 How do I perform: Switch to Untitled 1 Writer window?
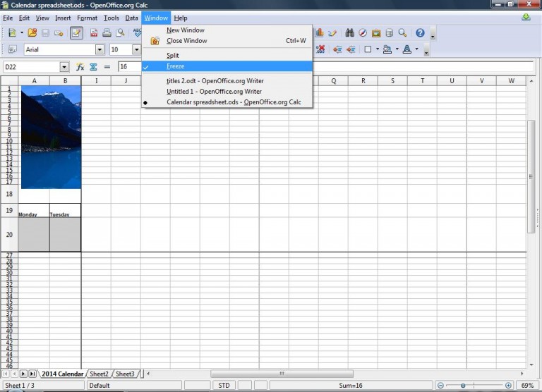pos(227,92)
